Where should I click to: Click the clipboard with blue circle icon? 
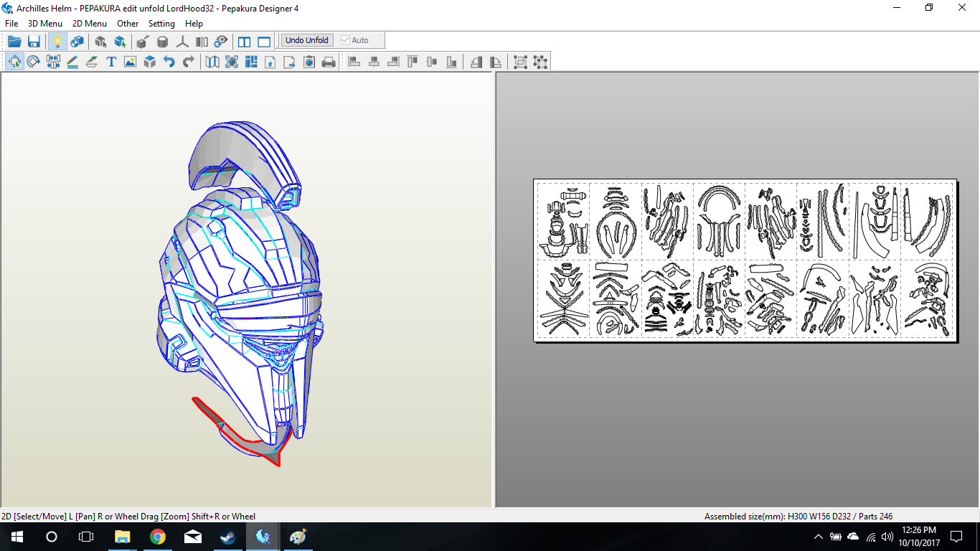[x=309, y=62]
